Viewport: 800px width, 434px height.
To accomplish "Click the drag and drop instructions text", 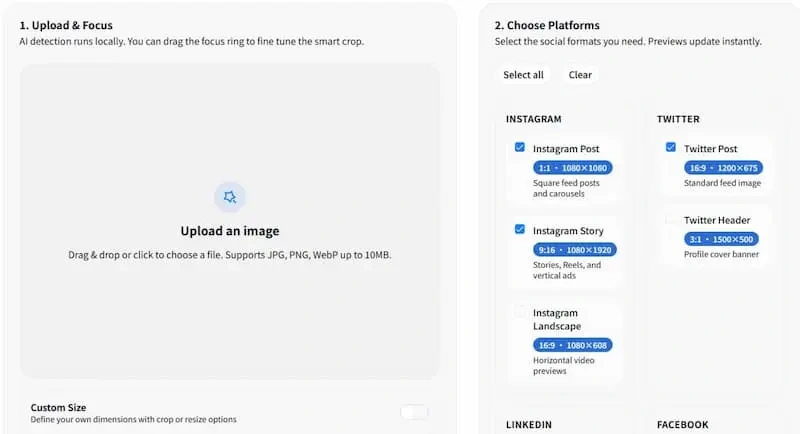I will click(229, 255).
